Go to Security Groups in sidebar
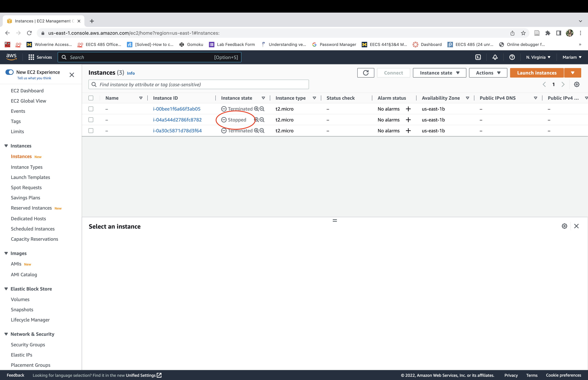Screen dimensions: 588x380 point(28,345)
